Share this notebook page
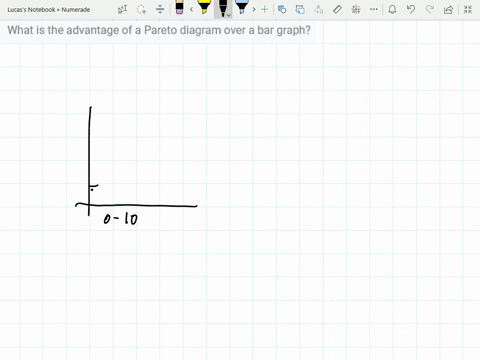480x360 pixels. click(x=448, y=10)
